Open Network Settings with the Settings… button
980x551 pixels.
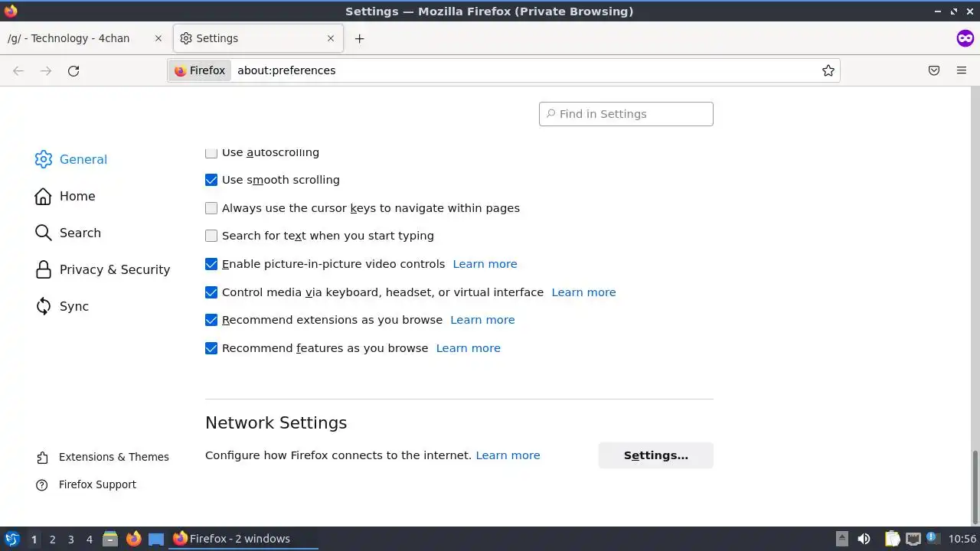[655, 455]
